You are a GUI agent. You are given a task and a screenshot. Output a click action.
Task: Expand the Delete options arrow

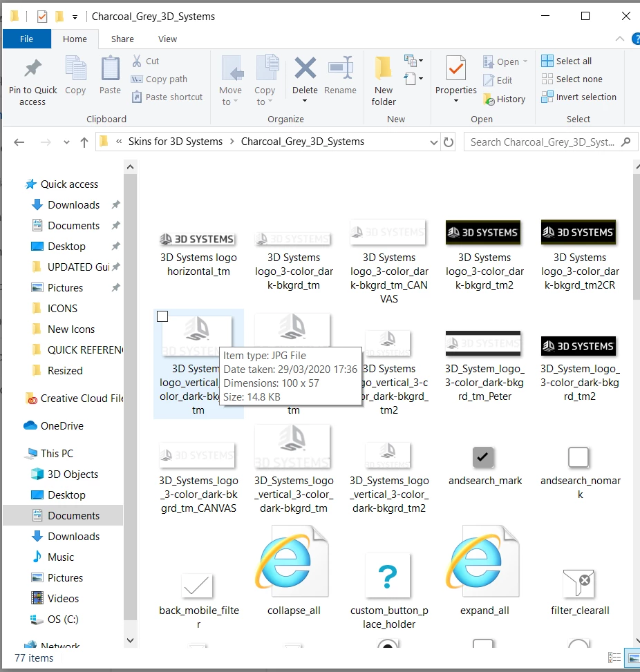pyautogui.click(x=305, y=101)
